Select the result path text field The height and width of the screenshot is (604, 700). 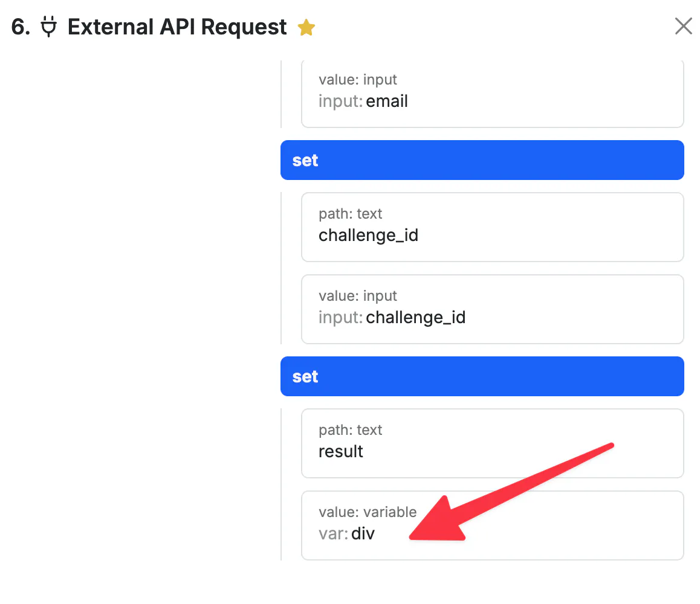[492, 443]
